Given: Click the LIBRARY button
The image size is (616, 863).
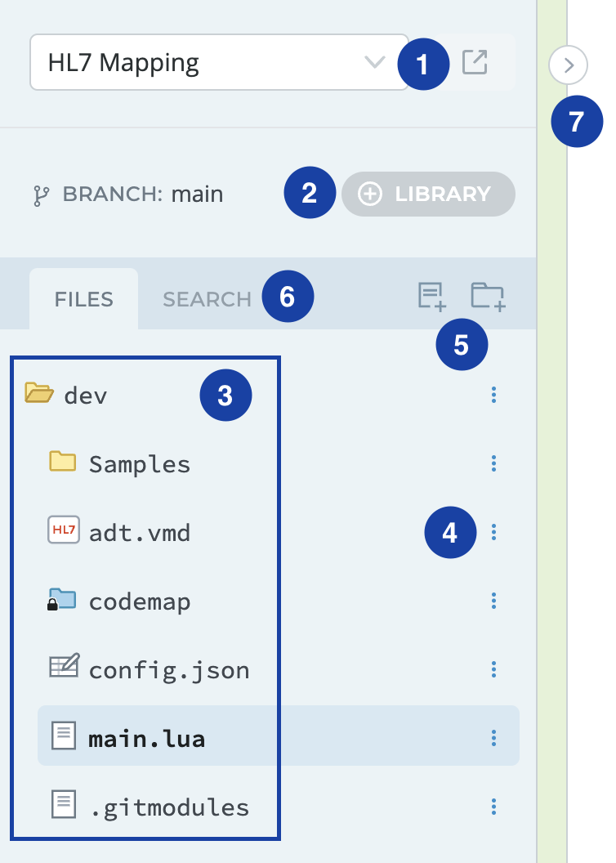Looking at the screenshot, I should tap(428, 194).
